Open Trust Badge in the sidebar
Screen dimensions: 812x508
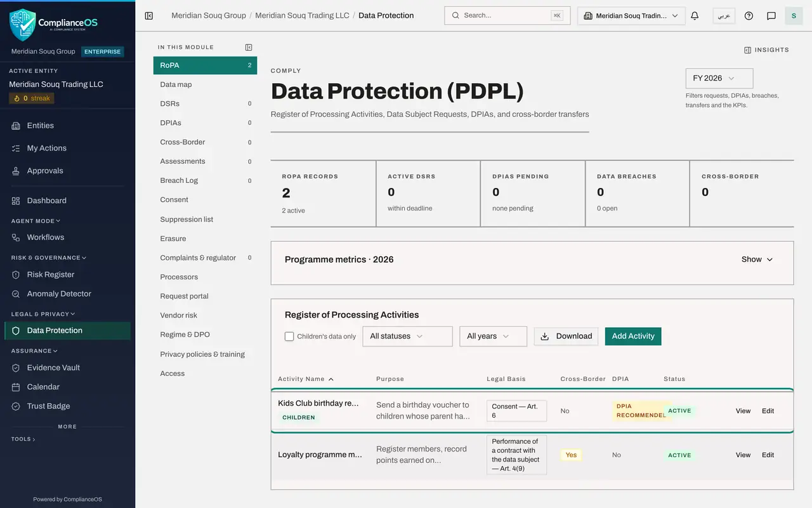click(x=67, y=406)
